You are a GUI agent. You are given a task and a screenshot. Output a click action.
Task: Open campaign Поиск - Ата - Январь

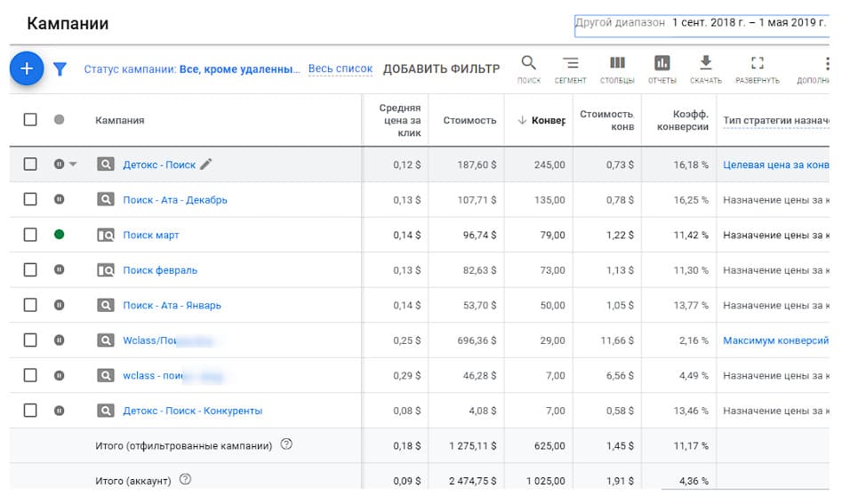172,306
